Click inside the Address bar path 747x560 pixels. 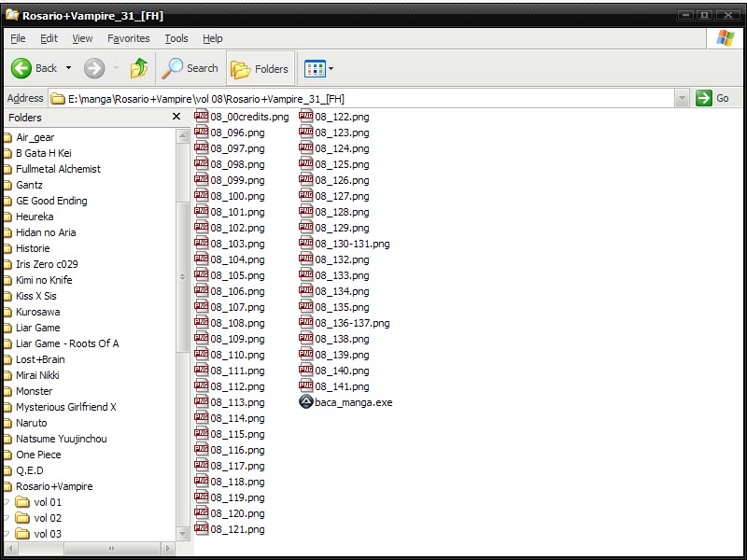point(362,99)
